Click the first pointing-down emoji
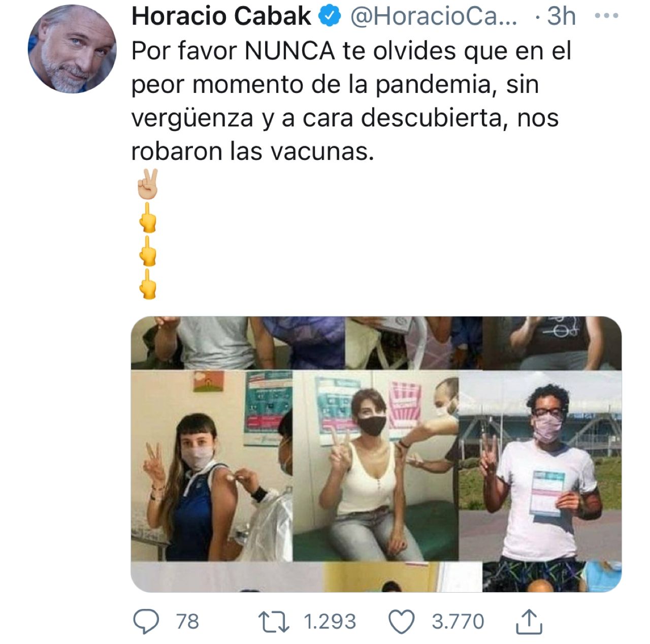This screenshot has width=650, height=644. point(148,218)
